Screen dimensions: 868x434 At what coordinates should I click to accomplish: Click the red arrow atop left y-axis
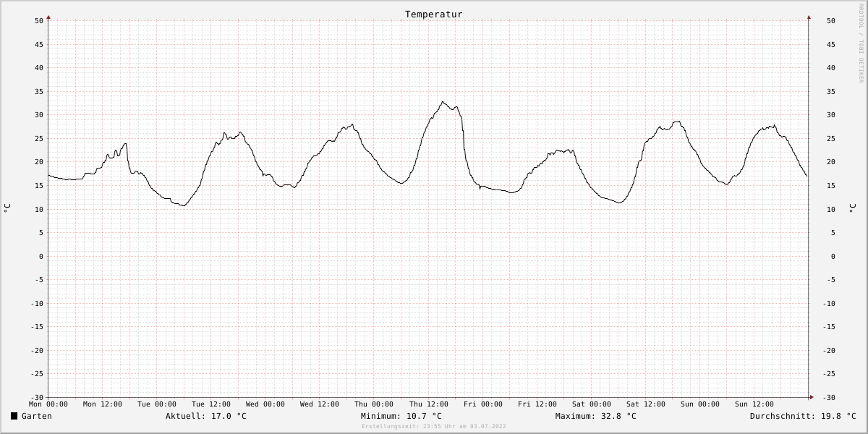coord(48,16)
